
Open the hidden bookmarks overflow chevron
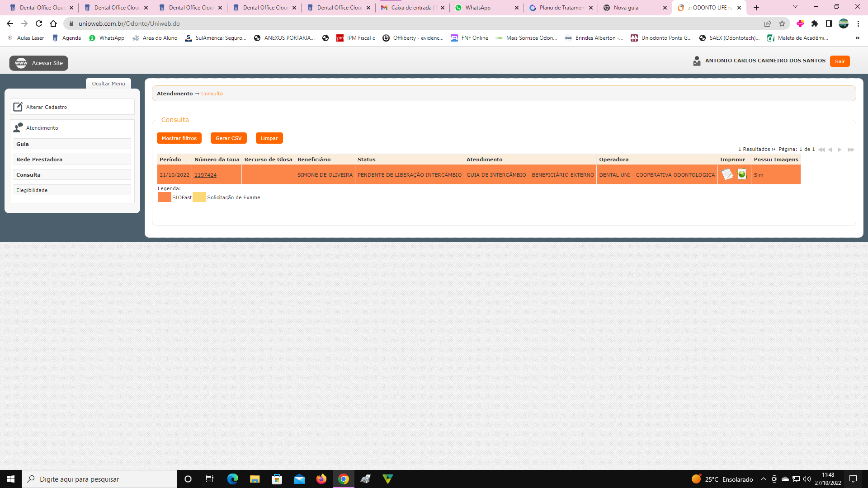pyautogui.click(x=857, y=38)
